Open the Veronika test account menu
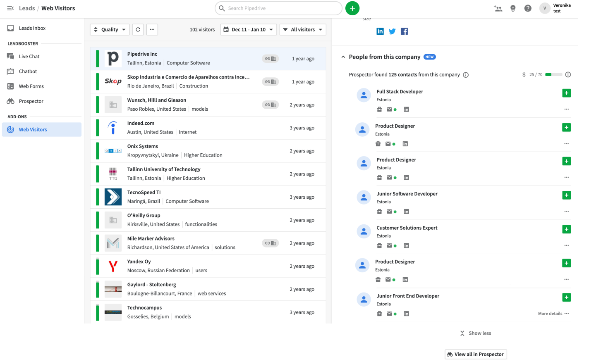Viewport: 589px width, 364px height. point(555,8)
